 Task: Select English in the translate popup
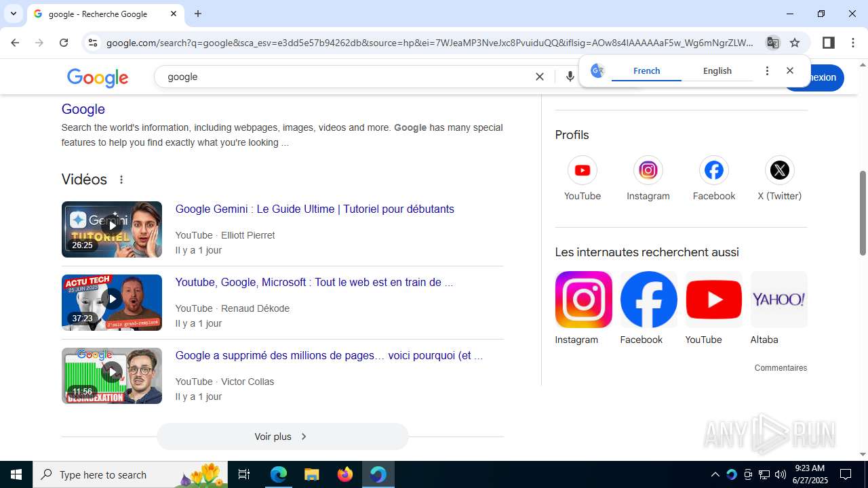(x=717, y=70)
